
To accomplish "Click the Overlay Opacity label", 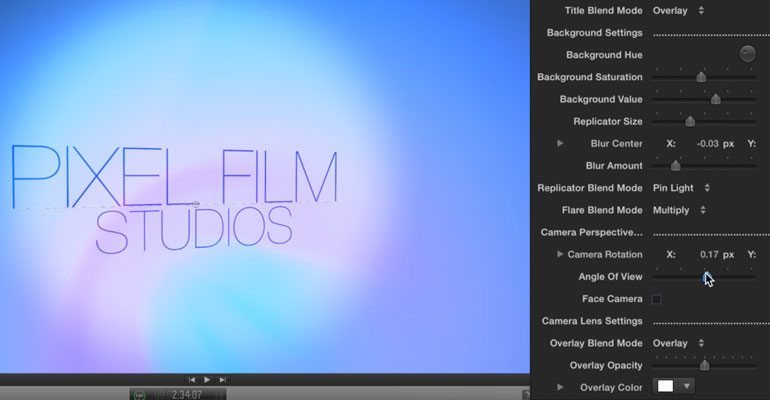I will click(x=605, y=365).
